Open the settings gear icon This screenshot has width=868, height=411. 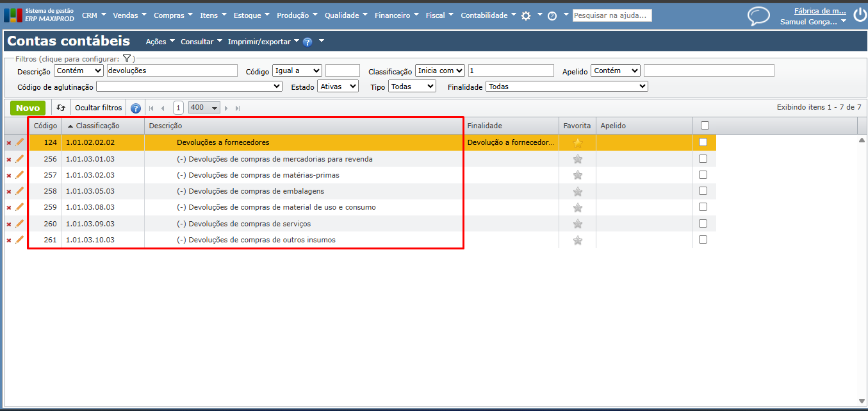(x=526, y=15)
